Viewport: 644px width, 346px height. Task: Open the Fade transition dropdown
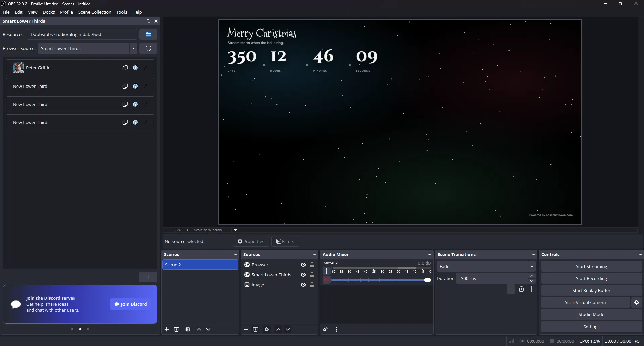(x=531, y=266)
